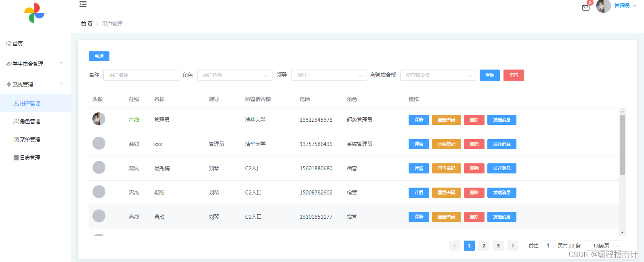The image size is (644, 262).
Task: Click the 电话 column header
Action: pyautogui.click(x=305, y=99)
